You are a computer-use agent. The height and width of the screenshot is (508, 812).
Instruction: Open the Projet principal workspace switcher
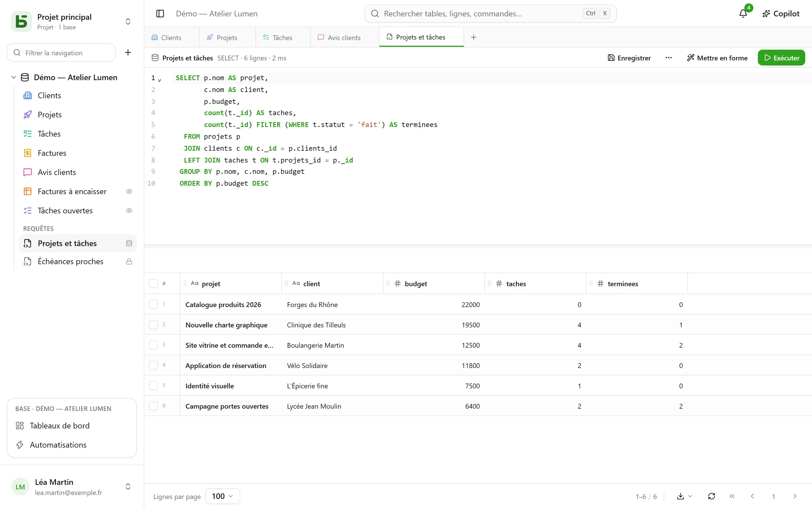pyautogui.click(x=72, y=21)
